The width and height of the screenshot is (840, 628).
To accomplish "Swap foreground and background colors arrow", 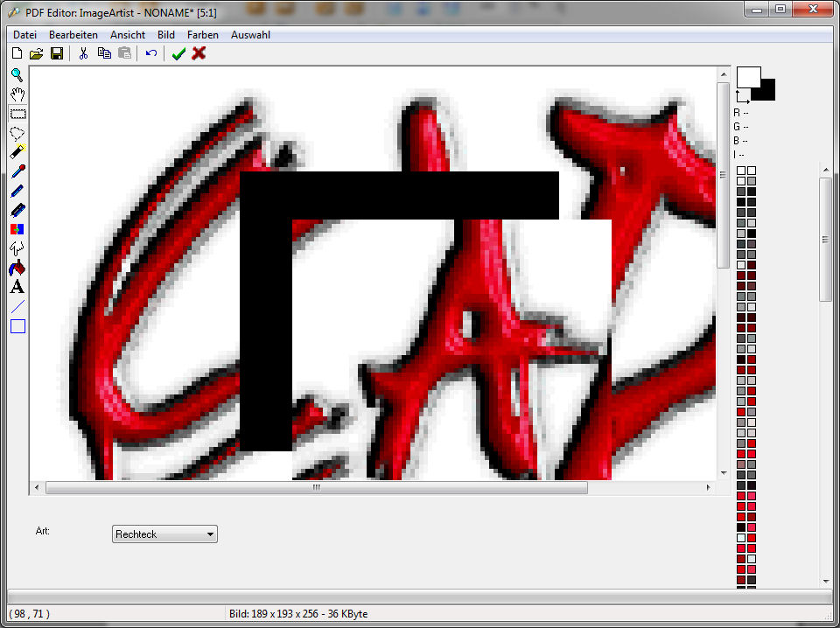I will (742, 96).
